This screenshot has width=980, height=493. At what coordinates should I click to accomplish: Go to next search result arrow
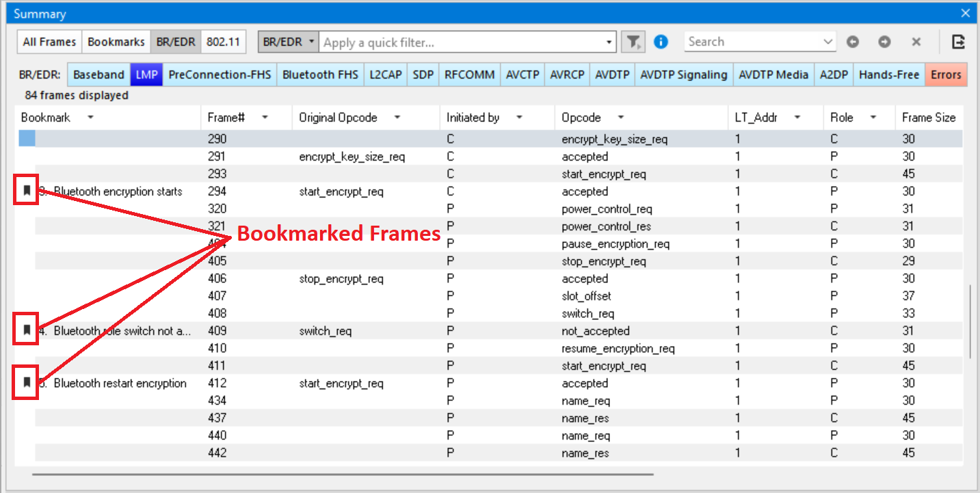[x=884, y=42]
